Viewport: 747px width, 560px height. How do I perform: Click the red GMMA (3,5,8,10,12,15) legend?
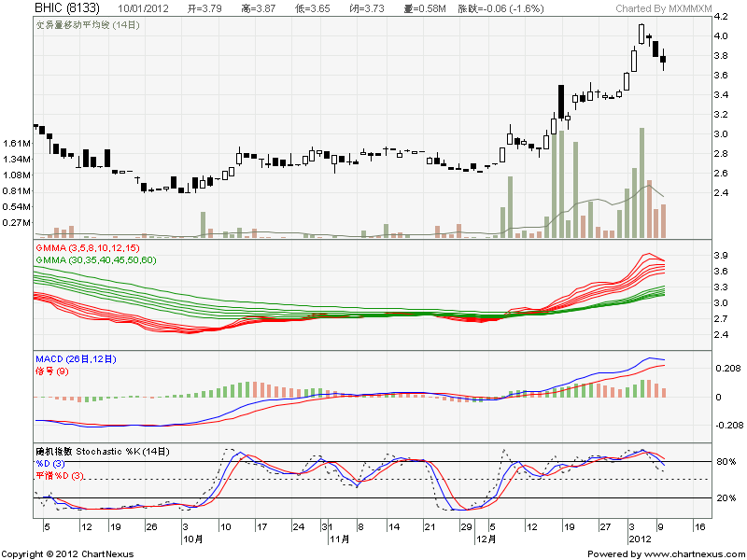click(87, 247)
